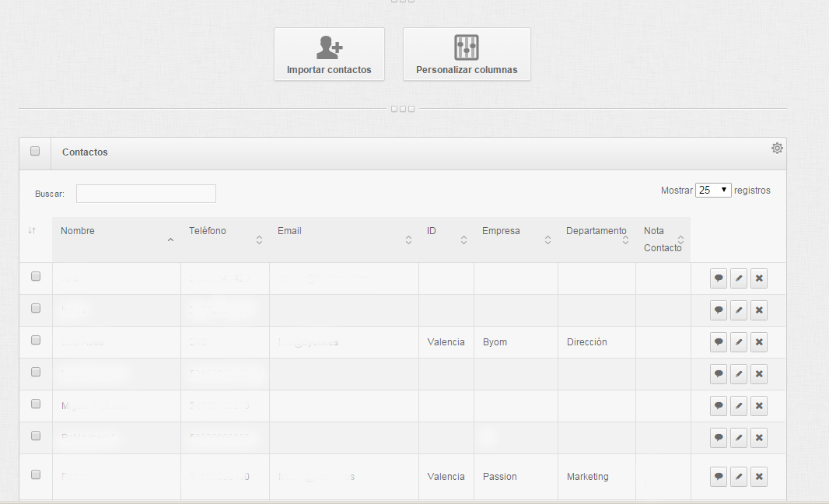Sort by the Empresa column header

pyautogui.click(x=513, y=232)
